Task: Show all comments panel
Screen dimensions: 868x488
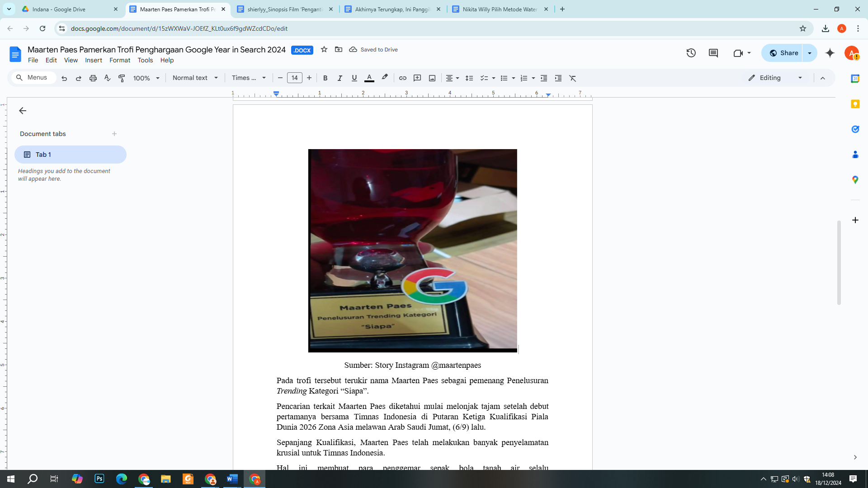Action: coord(713,53)
